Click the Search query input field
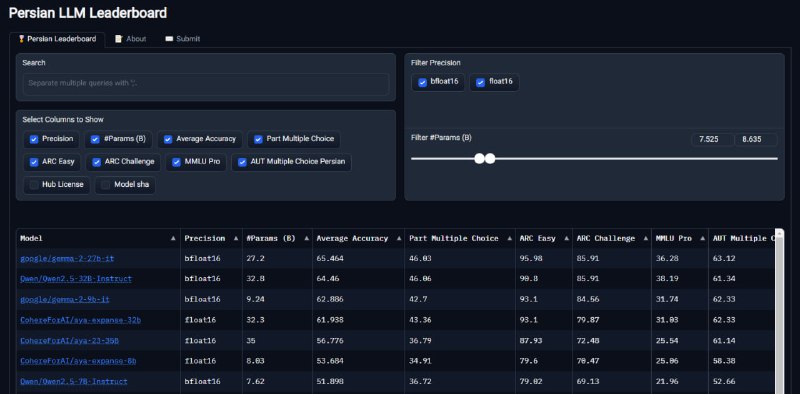This screenshot has width=800, height=394. (206, 83)
